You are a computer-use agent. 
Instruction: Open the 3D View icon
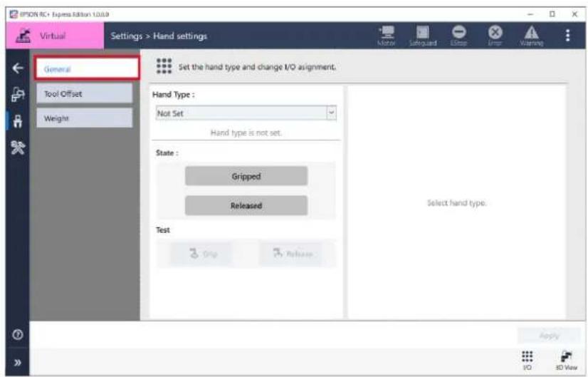566,360
